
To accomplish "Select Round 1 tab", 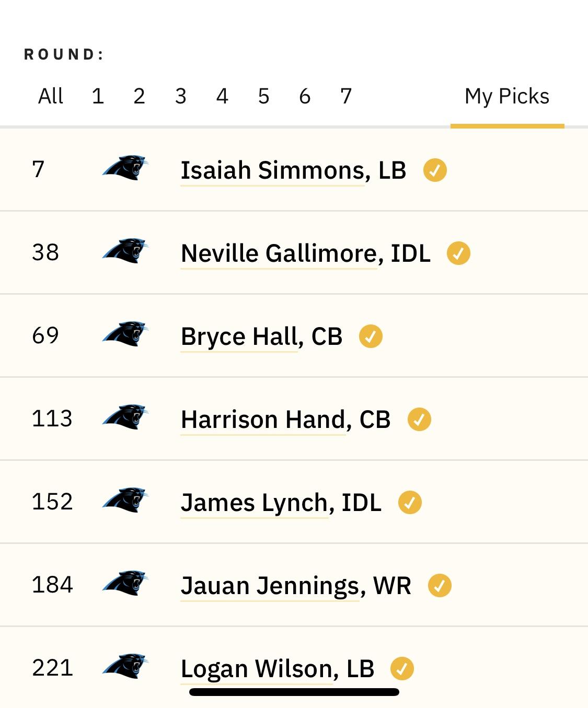I will coord(98,96).
